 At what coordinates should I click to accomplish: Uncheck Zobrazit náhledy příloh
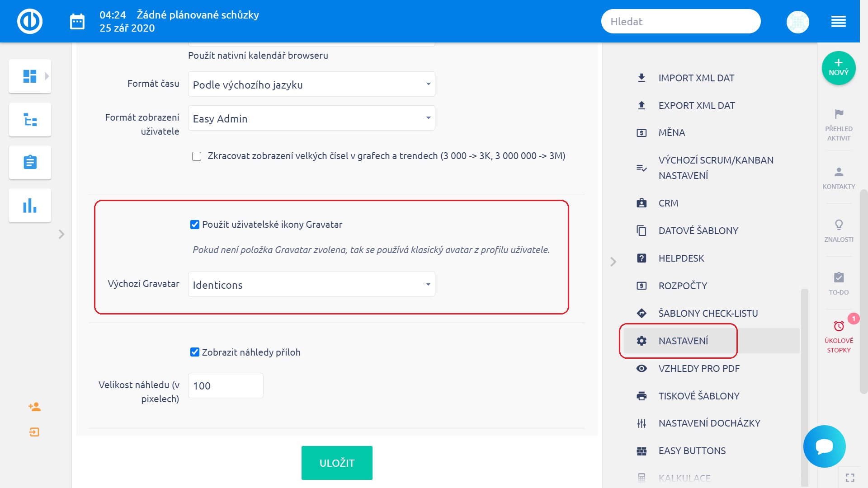195,352
